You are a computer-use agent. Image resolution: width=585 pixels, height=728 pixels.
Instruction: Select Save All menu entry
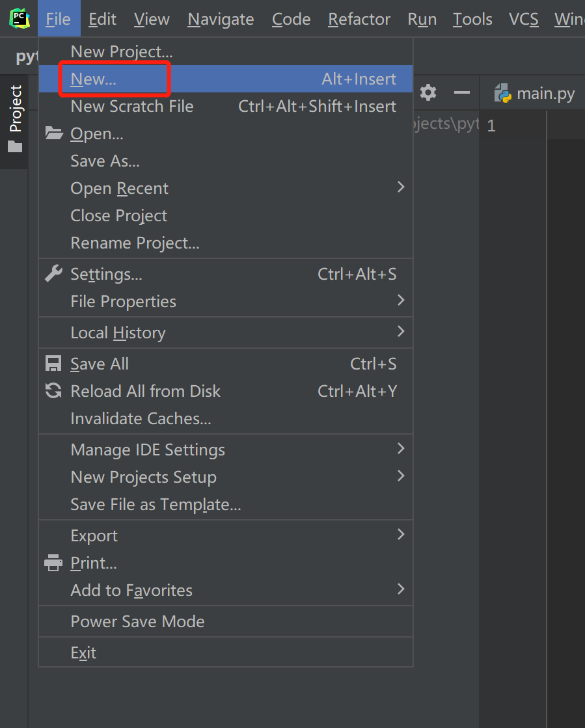point(226,364)
